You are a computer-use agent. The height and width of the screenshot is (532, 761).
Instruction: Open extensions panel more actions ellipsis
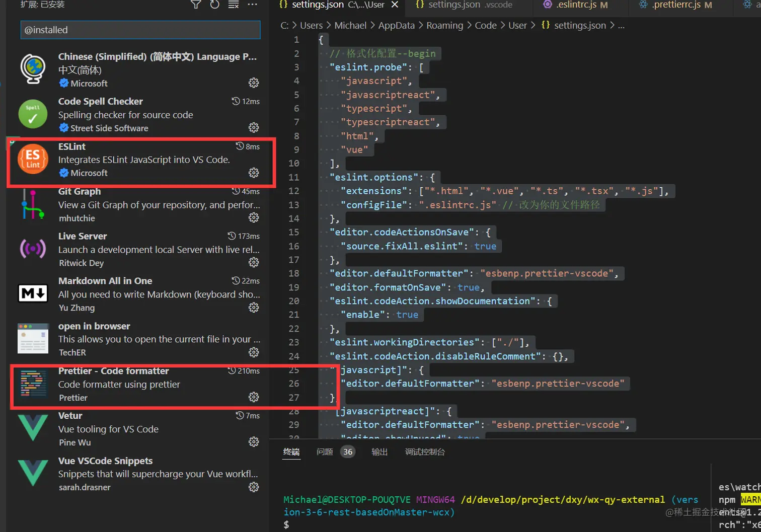point(253,5)
